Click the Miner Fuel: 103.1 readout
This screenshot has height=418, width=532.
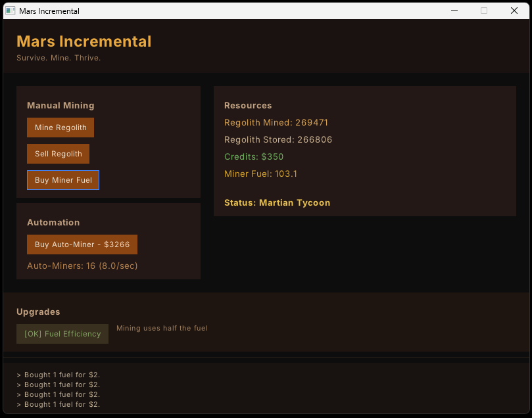pyautogui.click(x=260, y=174)
